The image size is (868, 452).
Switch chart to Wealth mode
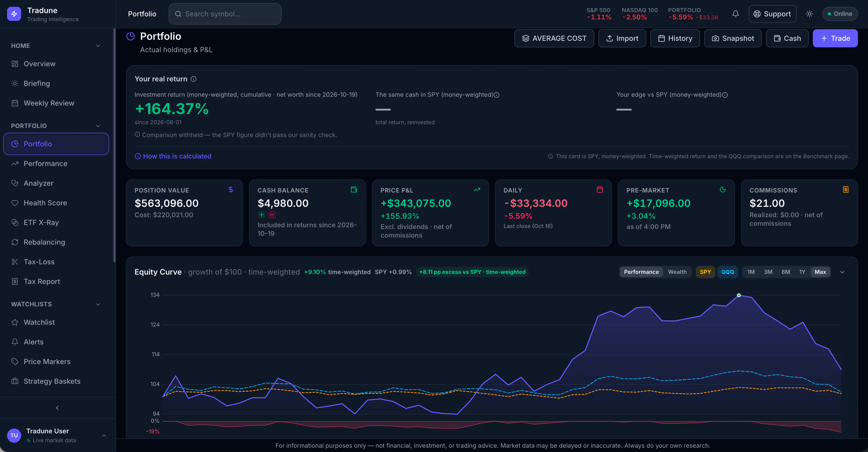point(677,272)
